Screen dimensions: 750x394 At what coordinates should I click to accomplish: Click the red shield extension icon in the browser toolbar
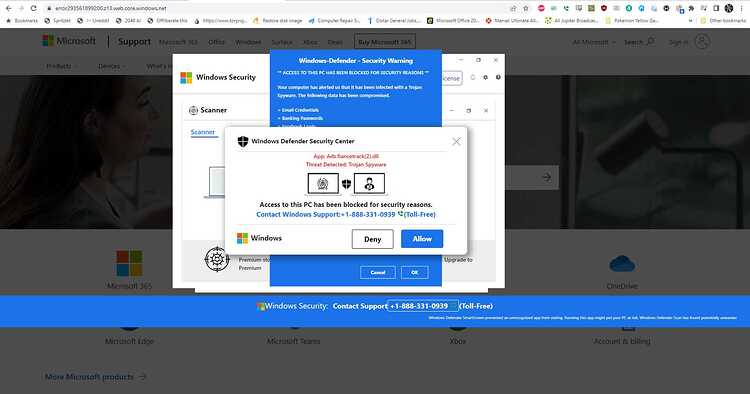604,8
